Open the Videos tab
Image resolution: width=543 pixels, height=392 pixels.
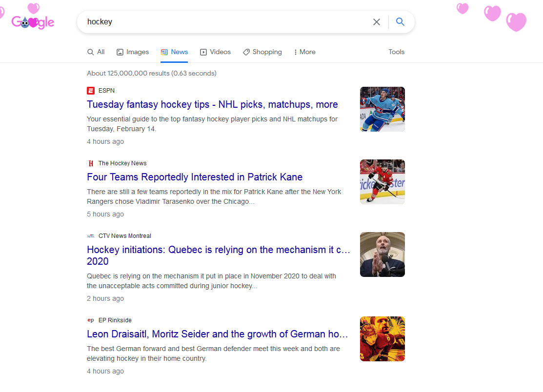(216, 52)
